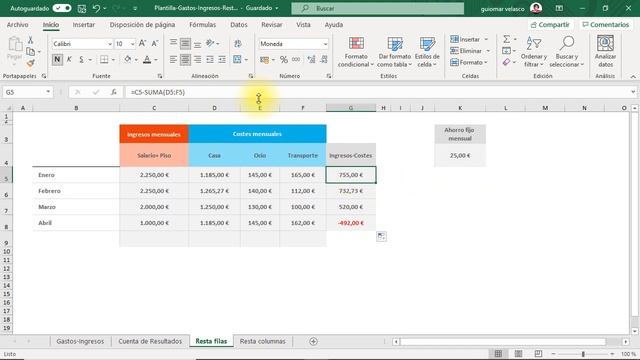This screenshot has height=360, width=640.
Task: Open Dar formato como tabla menu
Action: (395, 52)
